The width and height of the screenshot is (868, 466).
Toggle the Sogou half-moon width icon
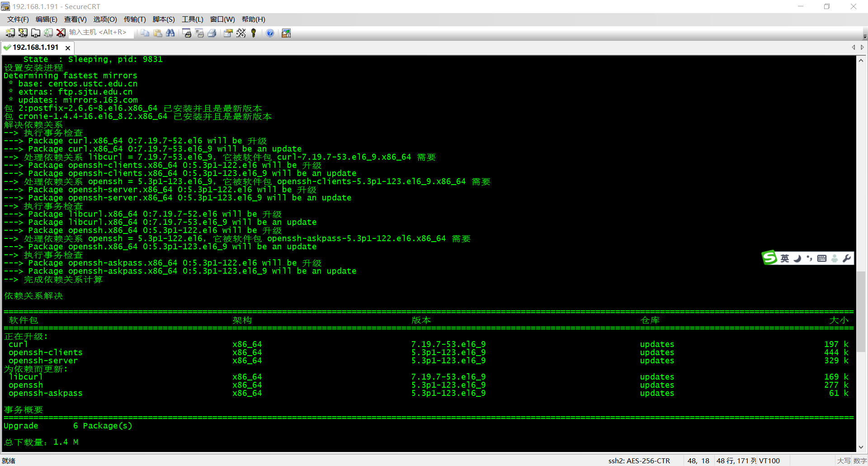[797, 258]
